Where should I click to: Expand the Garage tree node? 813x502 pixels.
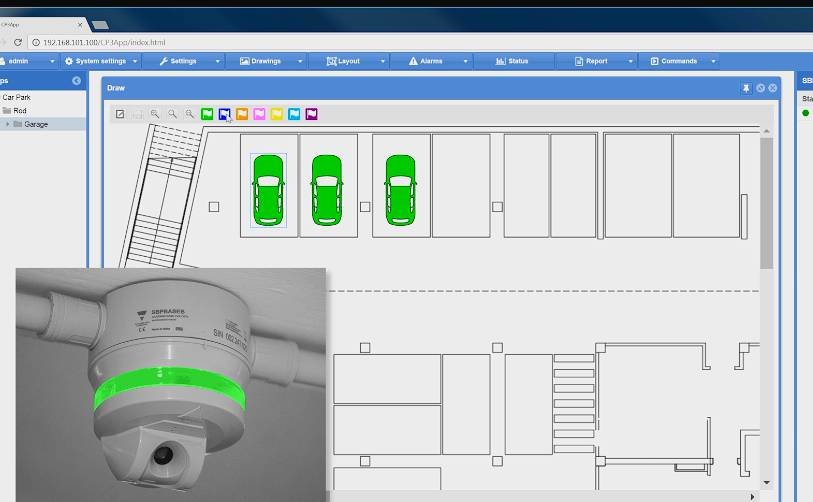8,124
